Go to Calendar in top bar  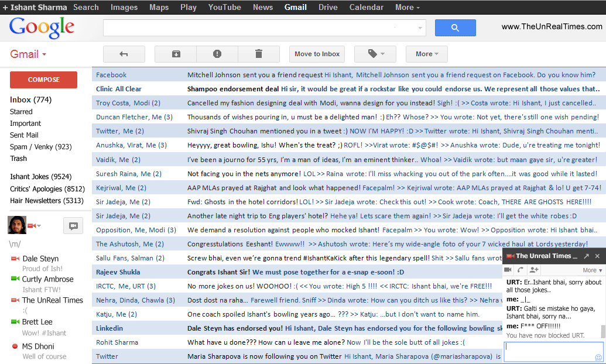tap(367, 8)
